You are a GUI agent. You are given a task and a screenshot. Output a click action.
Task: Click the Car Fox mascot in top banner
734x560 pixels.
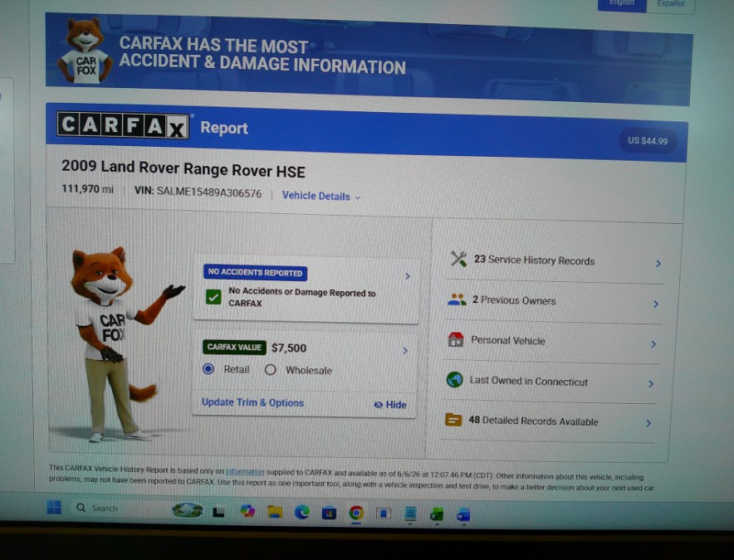coord(86,51)
